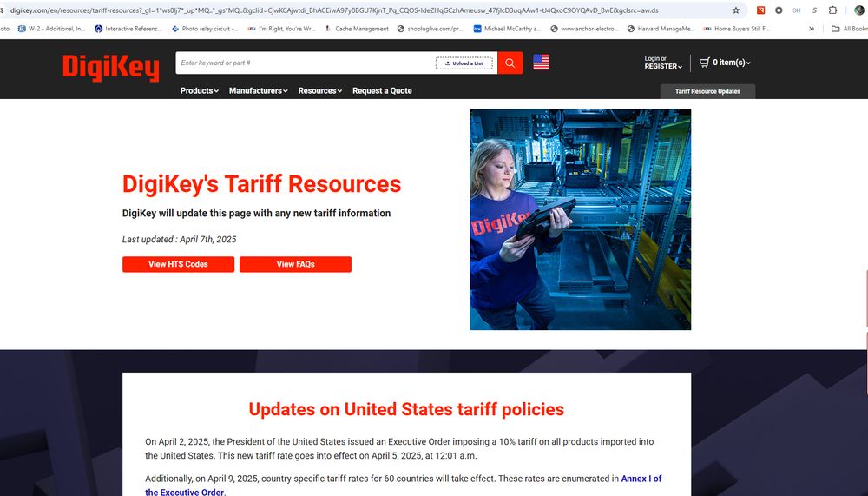Click the circular gray extension icon

(779, 10)
